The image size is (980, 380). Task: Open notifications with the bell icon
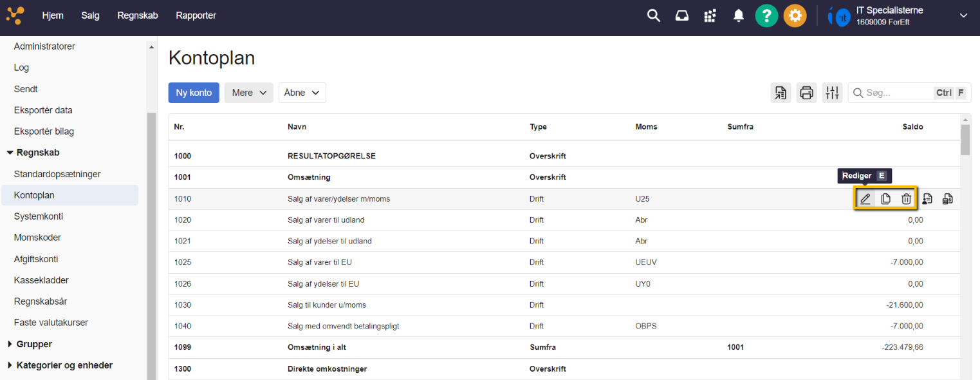tap(739, 16)
